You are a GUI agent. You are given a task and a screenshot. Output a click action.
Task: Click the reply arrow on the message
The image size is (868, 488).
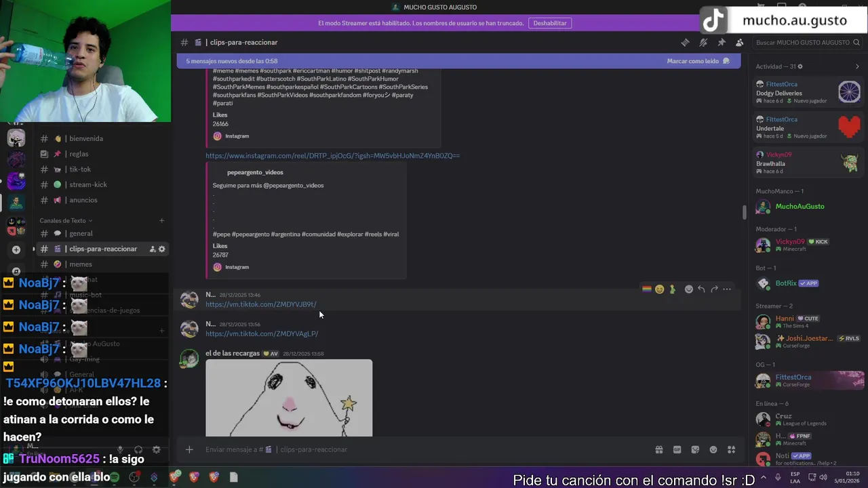coord(701,289)
